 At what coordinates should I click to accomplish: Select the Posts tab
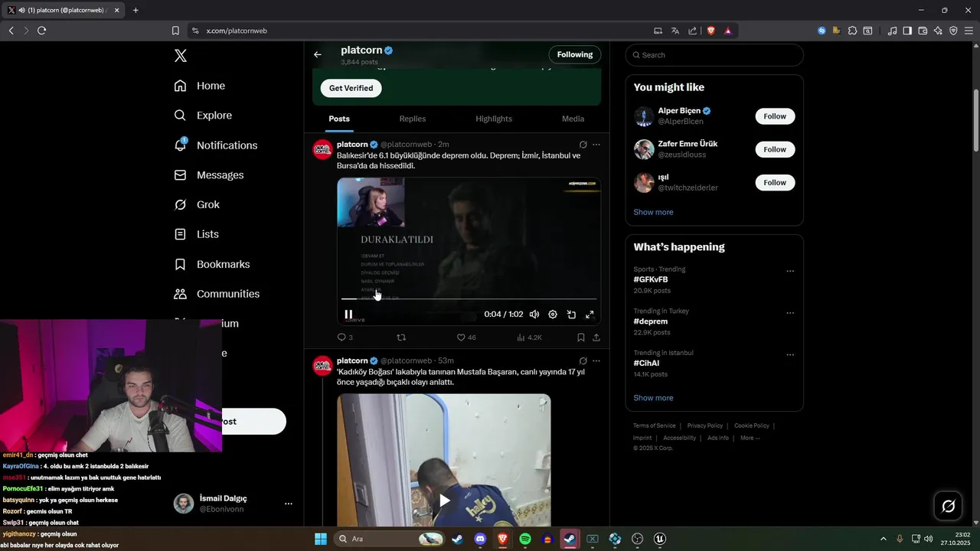pos(339,119)
